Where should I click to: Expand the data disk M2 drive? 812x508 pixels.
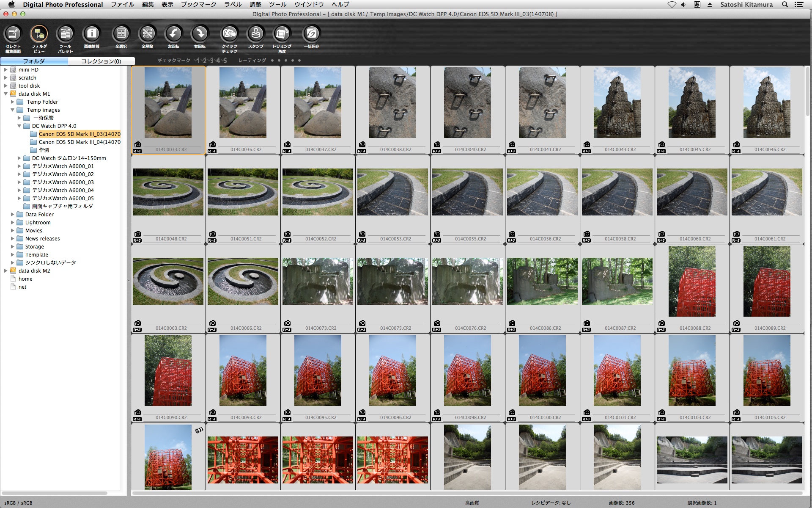pos(6,271)
